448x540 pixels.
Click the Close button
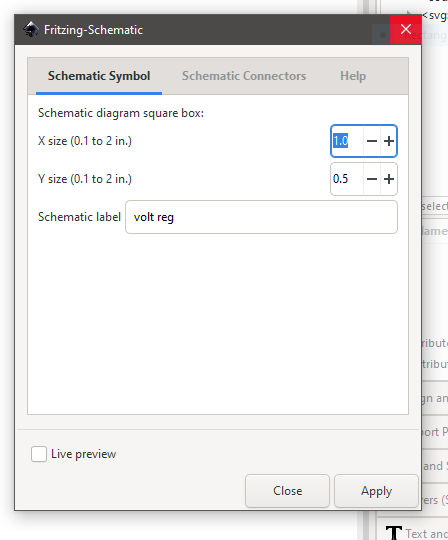287,491
